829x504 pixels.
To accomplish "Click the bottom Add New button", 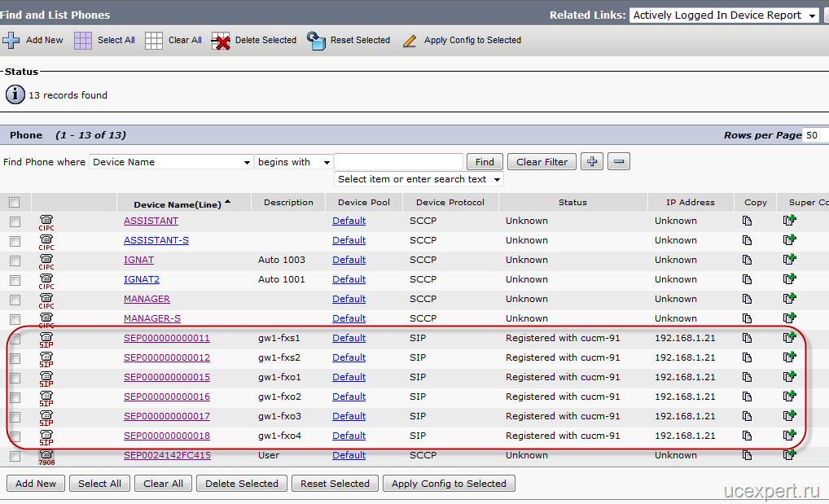I will [x=35, y=484].
